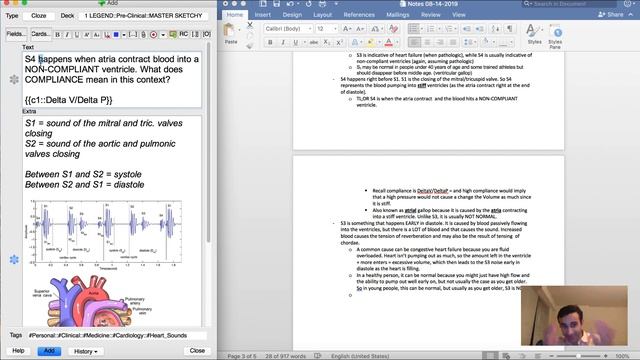Open the Styles Pane in Word

click(x=555, y=36)
